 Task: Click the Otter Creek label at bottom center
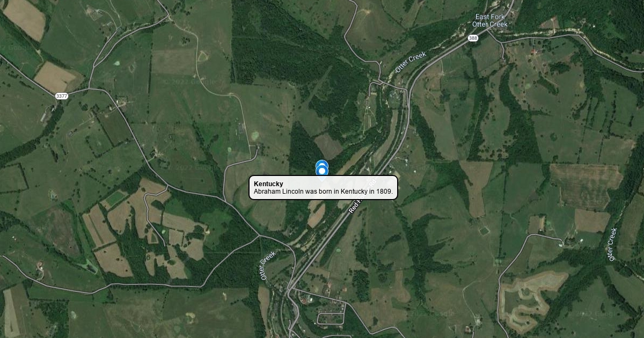pos(268,266)
